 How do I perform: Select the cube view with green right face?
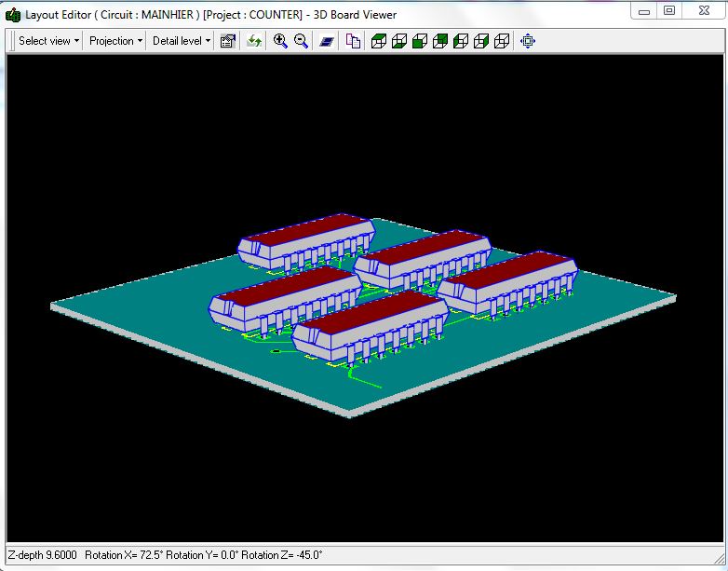click(x=481, y=41)
